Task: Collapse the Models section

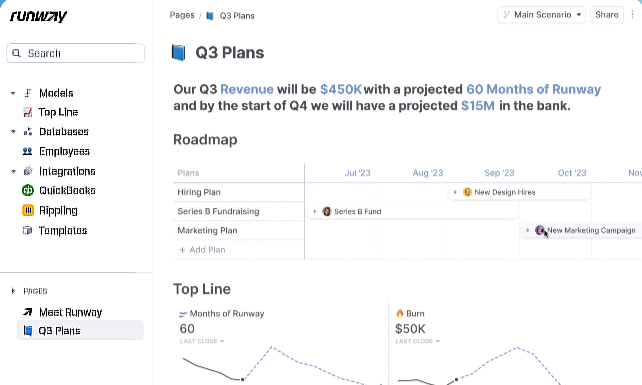Action: (13, 93)
